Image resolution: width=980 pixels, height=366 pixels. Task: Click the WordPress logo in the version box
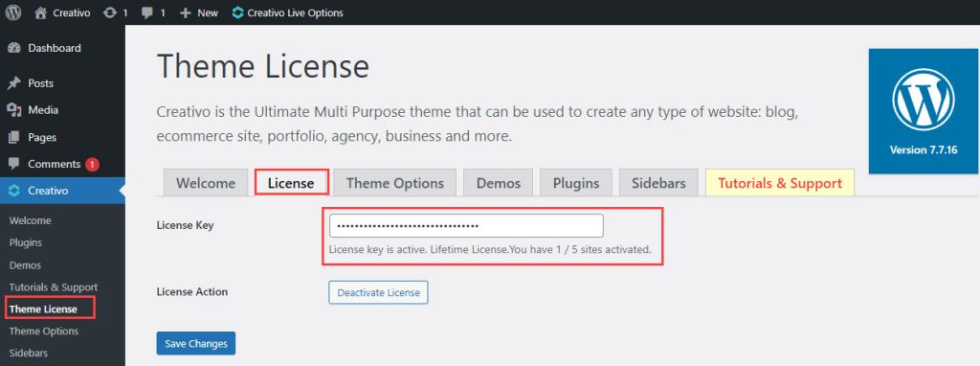924,99
